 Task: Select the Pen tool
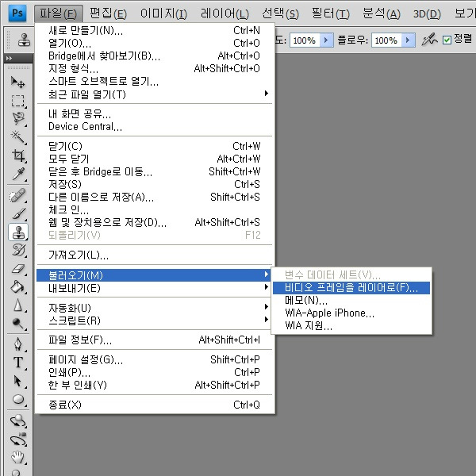pos(18,344)
